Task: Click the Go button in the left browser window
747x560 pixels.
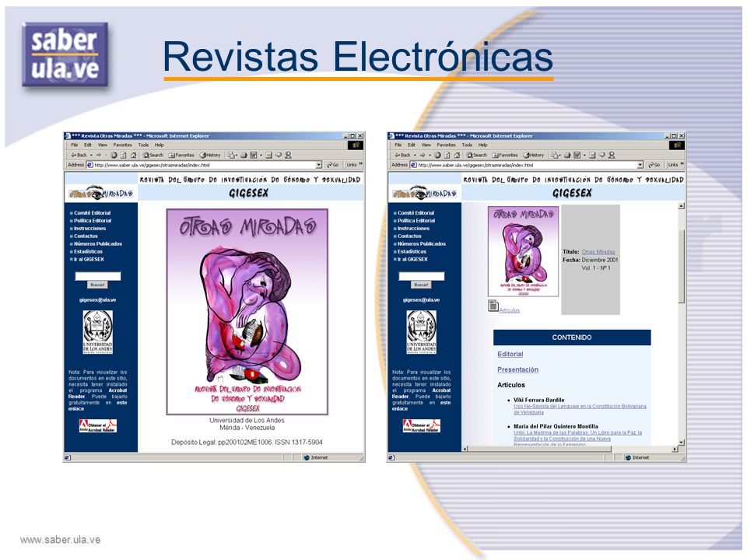Action: coord(333,165)
